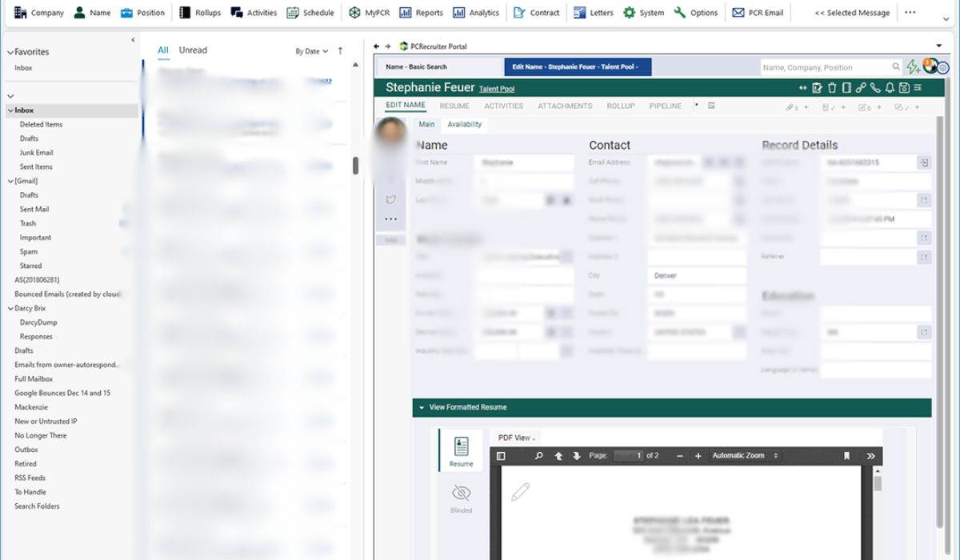Open Rollups from the top toolbar
Screen dimensions: 960x560
coord(200,13)
